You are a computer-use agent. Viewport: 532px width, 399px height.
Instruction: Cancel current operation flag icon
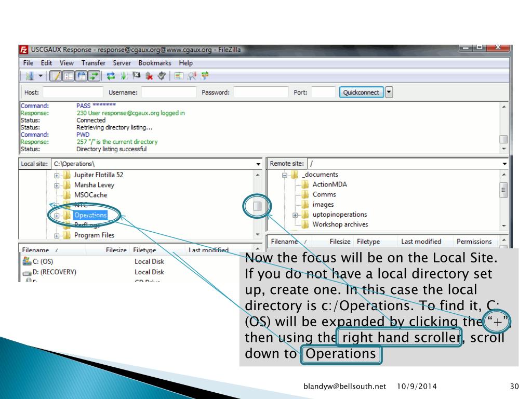tap(137, 75)
